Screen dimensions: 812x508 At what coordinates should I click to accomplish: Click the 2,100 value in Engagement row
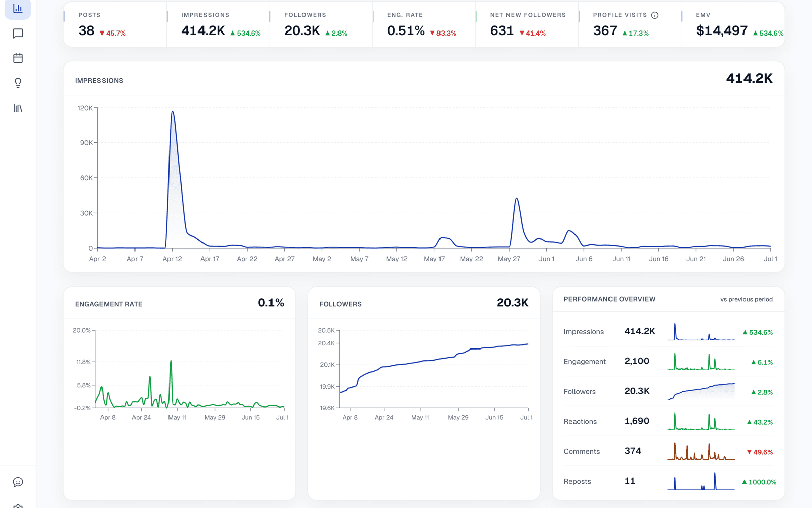(x=636, y=361)
